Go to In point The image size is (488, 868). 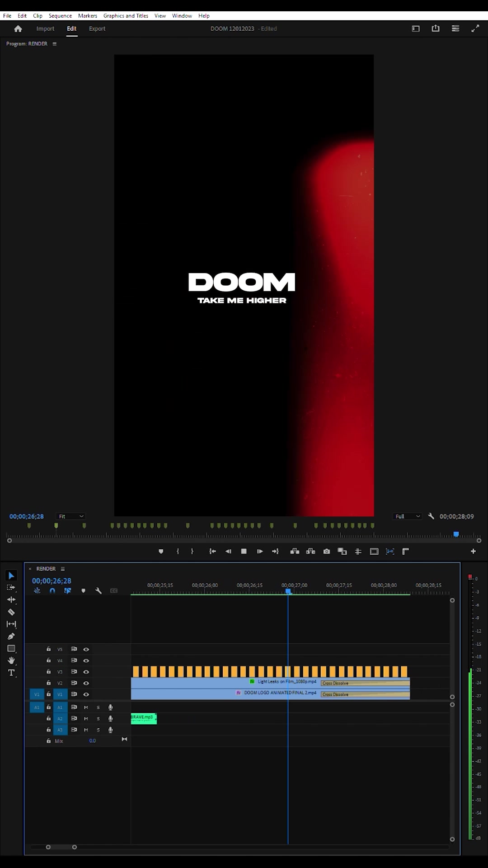(x=212, y=552)
